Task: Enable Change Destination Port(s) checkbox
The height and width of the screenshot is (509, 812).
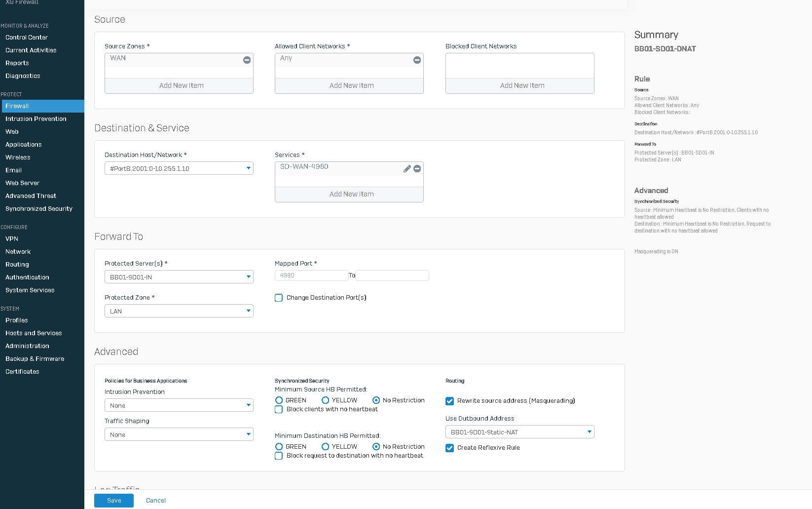Action: (279, 298)
